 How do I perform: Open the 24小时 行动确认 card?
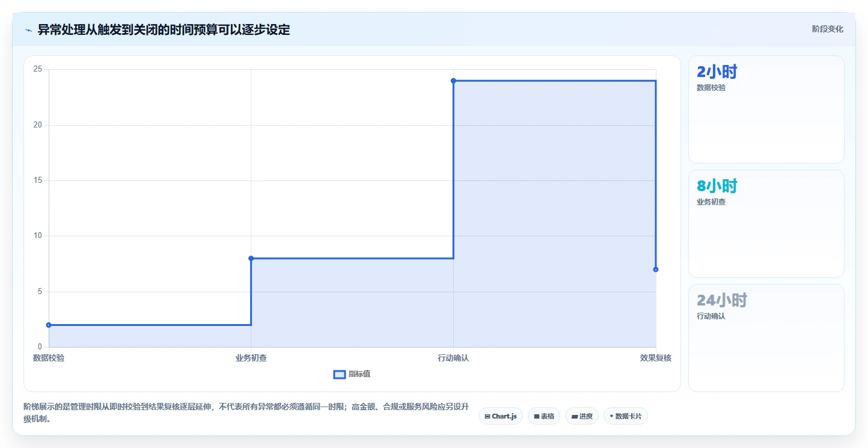click(x=766, y=338)
